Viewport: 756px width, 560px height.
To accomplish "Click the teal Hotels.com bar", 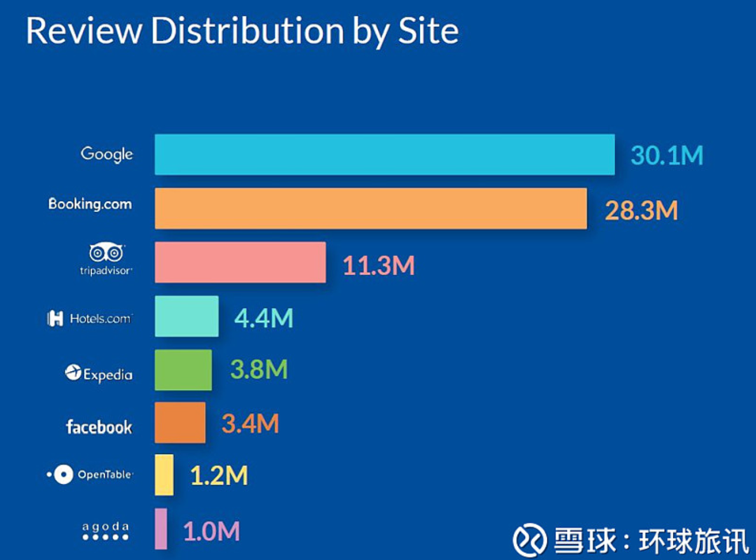I will [186, 316].
